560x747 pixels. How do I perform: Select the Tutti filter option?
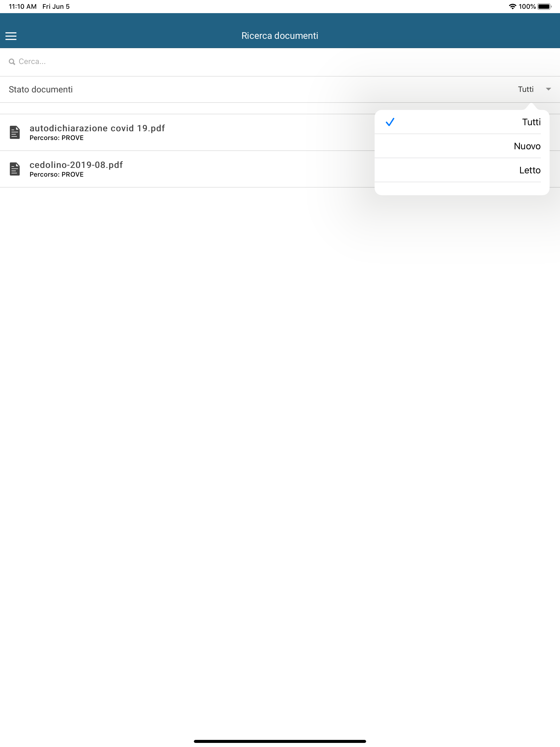point(462,122)
